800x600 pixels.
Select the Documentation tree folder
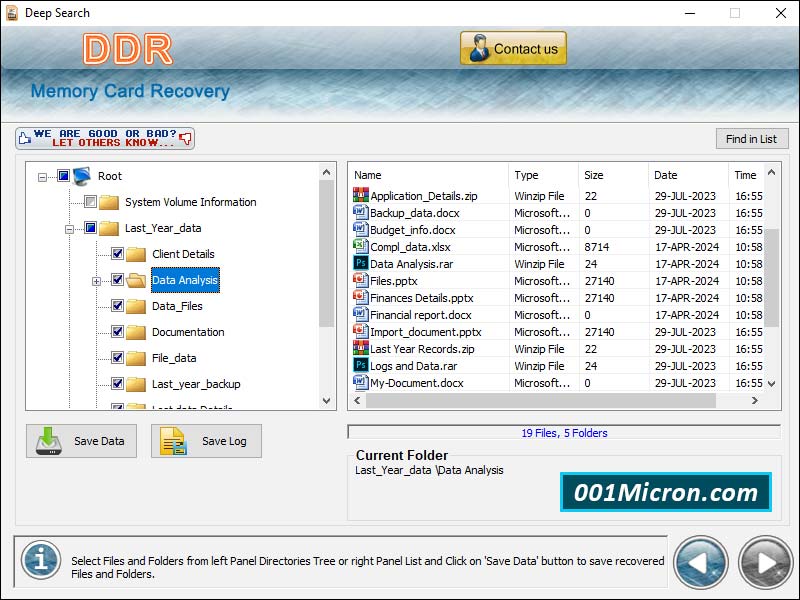pyautogui.click(x=188, y=332)
